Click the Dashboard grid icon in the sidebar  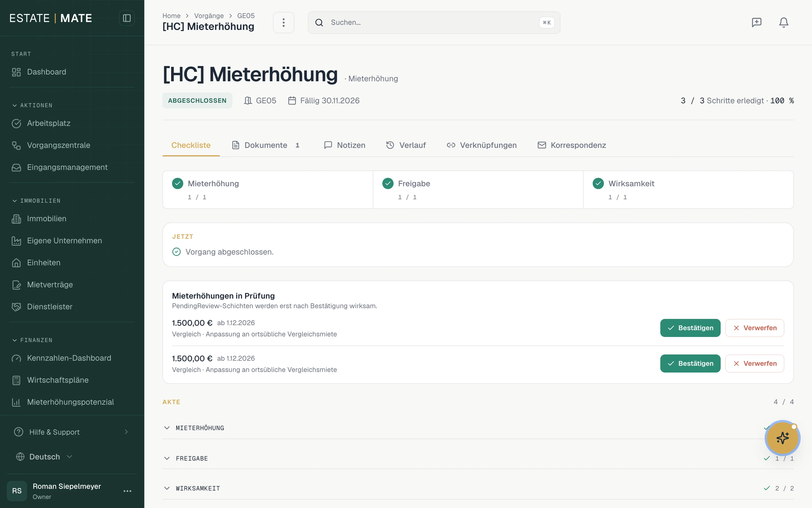16,72
